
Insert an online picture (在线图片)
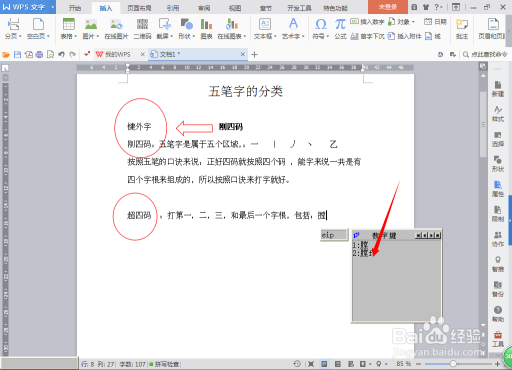click(x=116, y=29)
